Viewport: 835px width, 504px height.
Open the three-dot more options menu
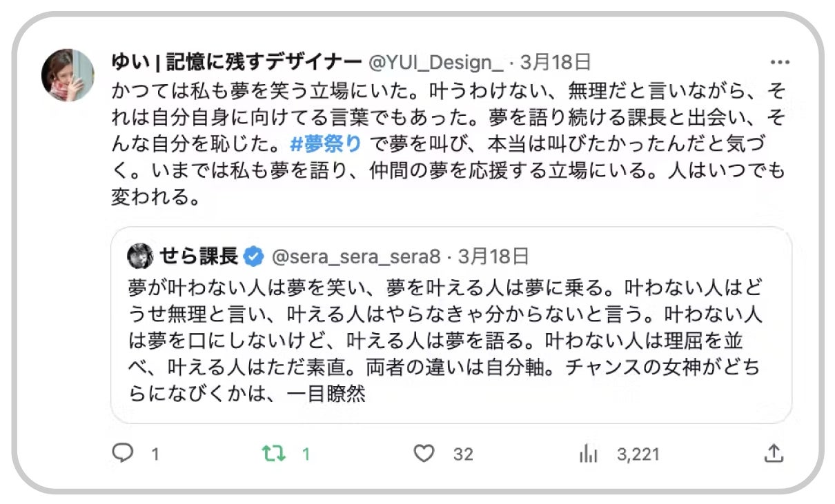pos(779,63)
